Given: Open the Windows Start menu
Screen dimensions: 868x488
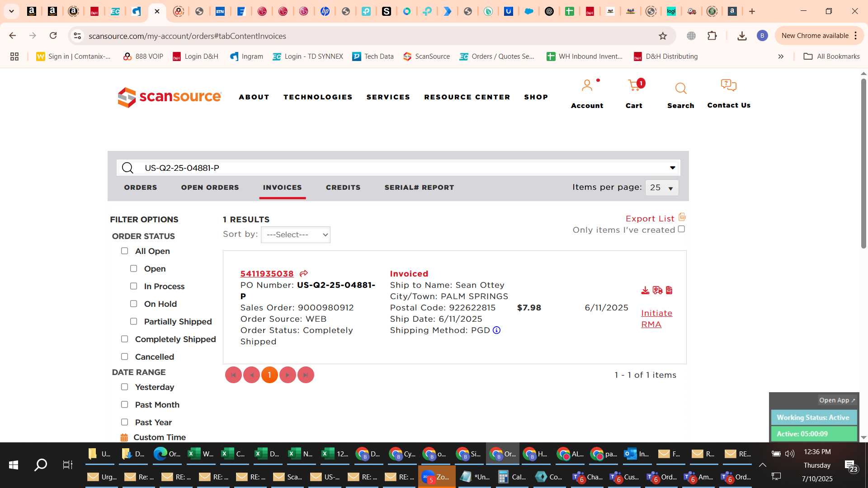Looking at the screenshot, I should point(14,465).
